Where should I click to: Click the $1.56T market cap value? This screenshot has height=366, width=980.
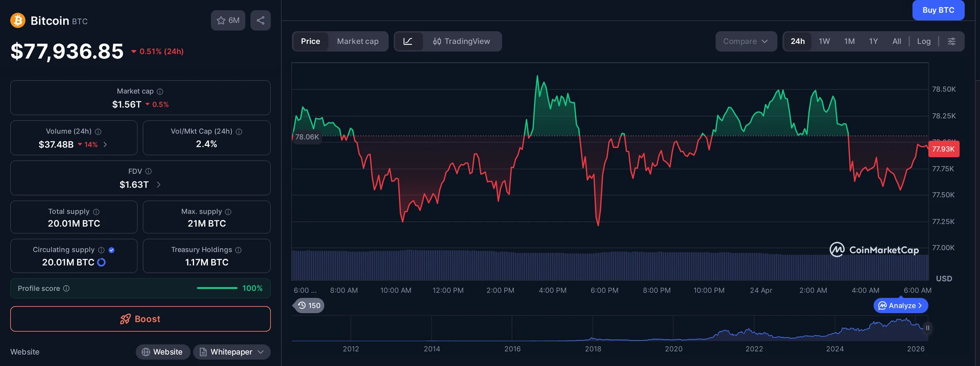click(127, 104)
